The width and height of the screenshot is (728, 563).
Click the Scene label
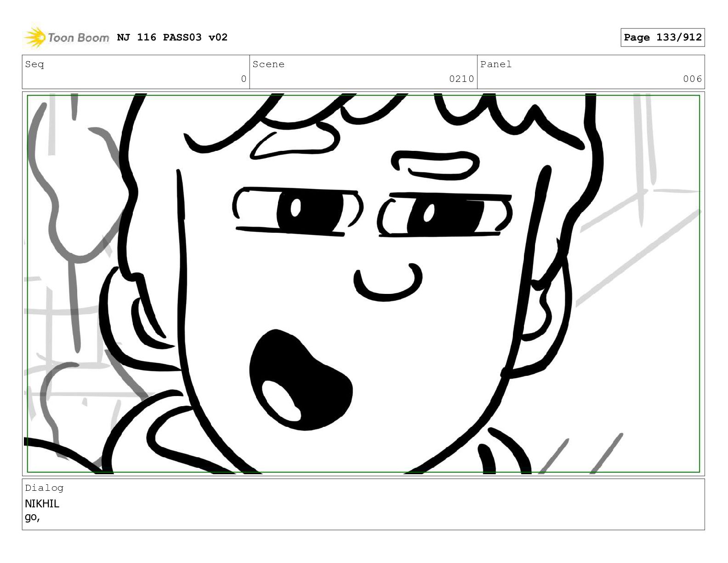268,64
